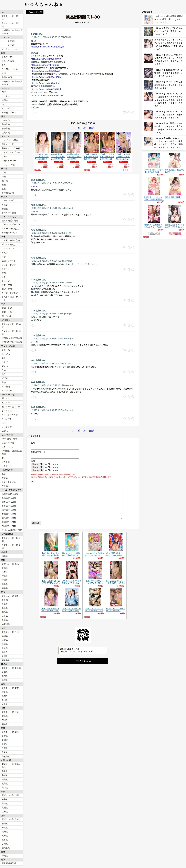Click bottom black 「素人」に戻る button

83,661
